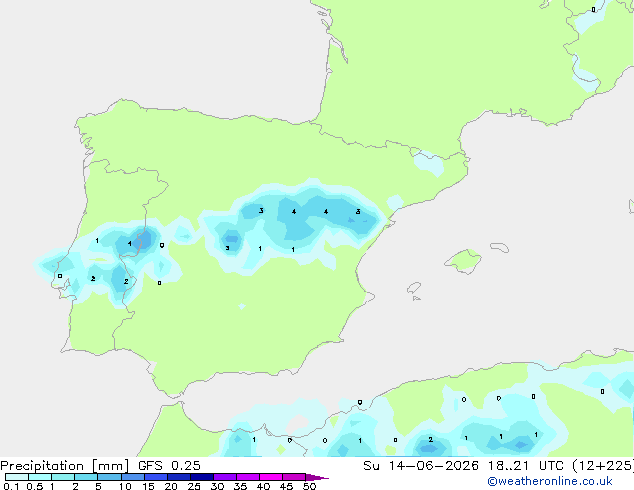Click the '(12+225)' forecast offset text
Screen dimensions: 634x490
(603, 466)
